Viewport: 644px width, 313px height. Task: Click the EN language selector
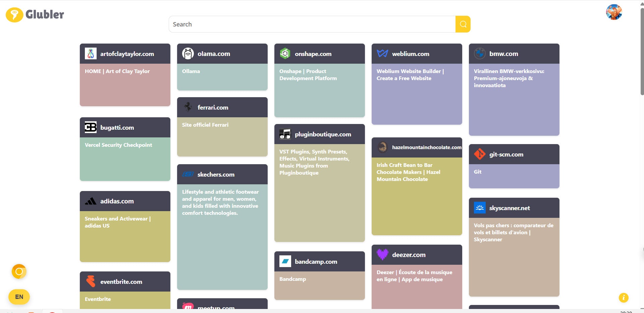coord(19,297)
